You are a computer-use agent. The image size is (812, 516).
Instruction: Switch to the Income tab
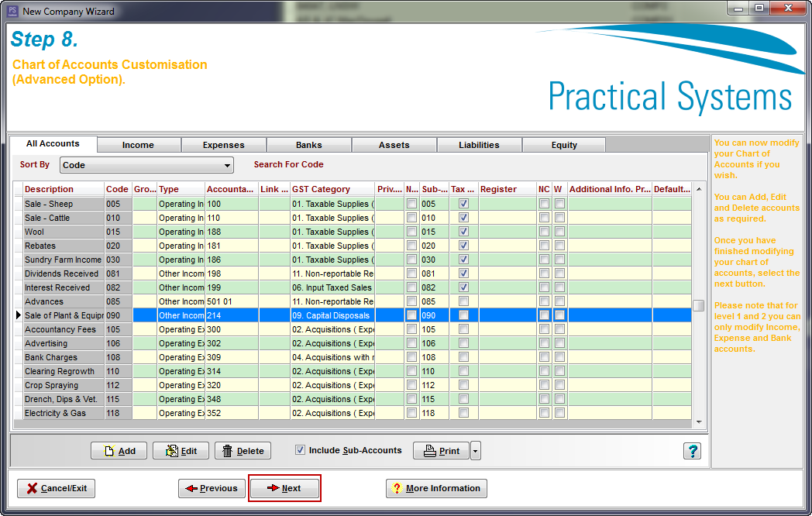click(x=138, y=145)
